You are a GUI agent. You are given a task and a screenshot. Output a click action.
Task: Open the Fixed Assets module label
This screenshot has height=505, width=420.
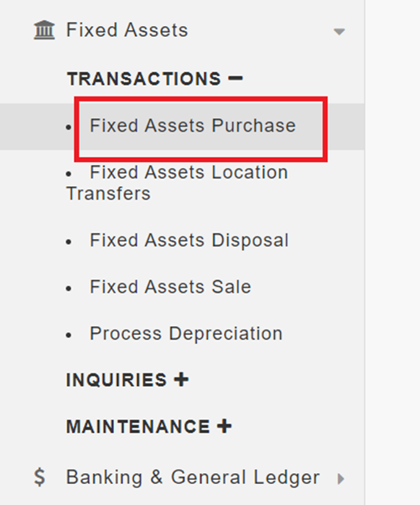point(127,30)
